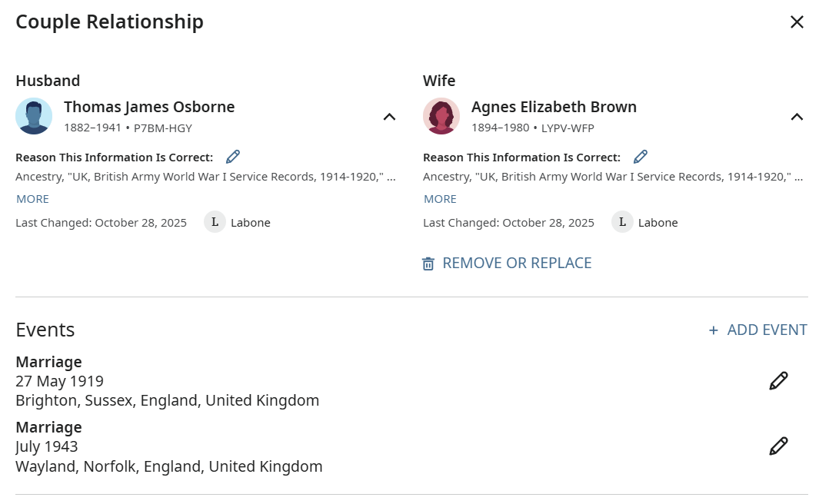Click the Add Event button
The width and height of the screenshot is (819, 504).
click(x=757, y=330)
